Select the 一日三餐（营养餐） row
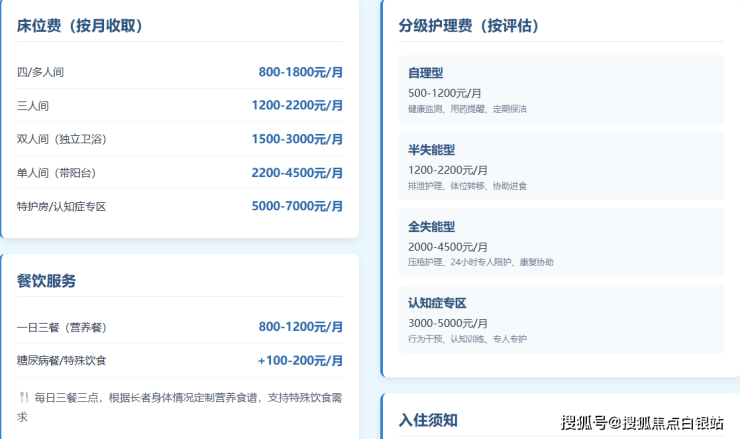 pyautogui.click(x=180, y=327)
